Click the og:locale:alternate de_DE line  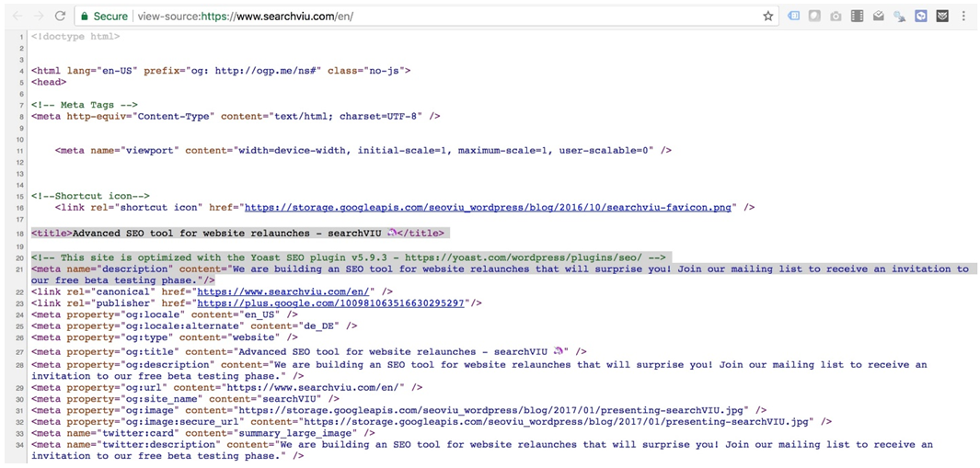coord(194,325)
